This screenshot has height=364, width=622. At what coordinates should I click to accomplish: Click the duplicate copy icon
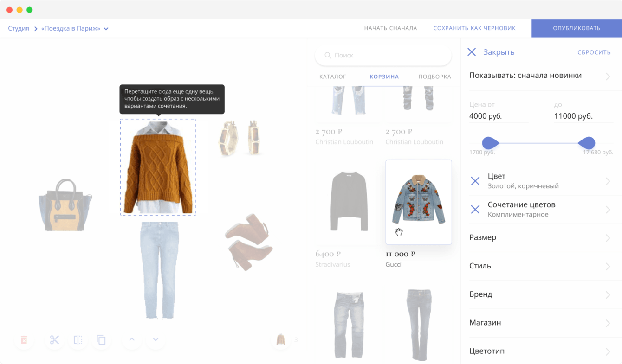(101, 340)
